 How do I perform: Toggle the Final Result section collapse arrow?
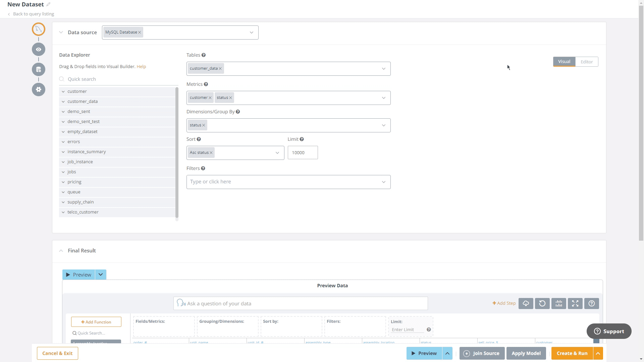click(x=61, y=251)
